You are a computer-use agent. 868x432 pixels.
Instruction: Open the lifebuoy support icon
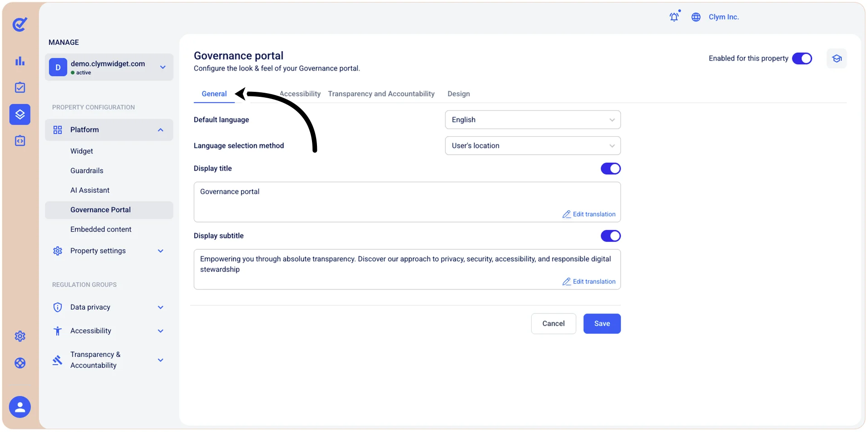tap(20, 363)
